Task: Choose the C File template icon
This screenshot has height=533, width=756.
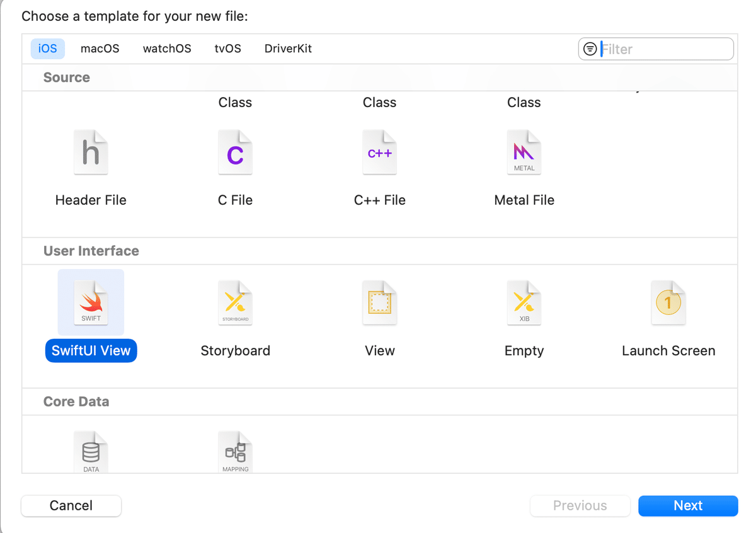Action: 235,152
